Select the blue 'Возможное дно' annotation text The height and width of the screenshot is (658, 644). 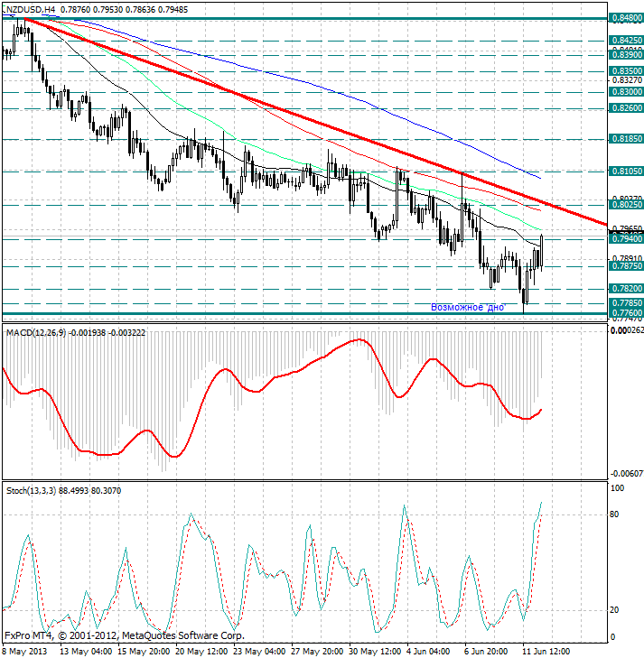point(468,307)
